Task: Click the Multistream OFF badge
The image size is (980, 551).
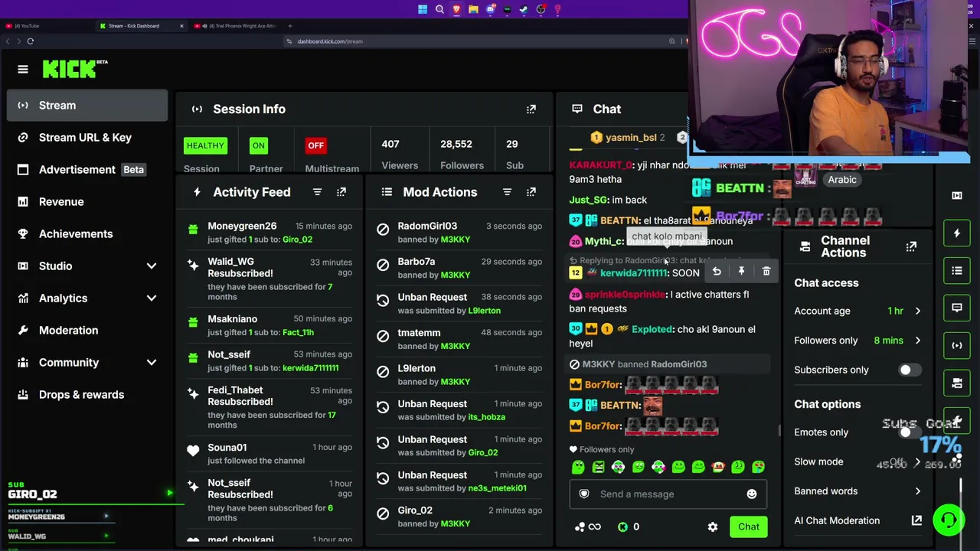Action: [315, 145]
